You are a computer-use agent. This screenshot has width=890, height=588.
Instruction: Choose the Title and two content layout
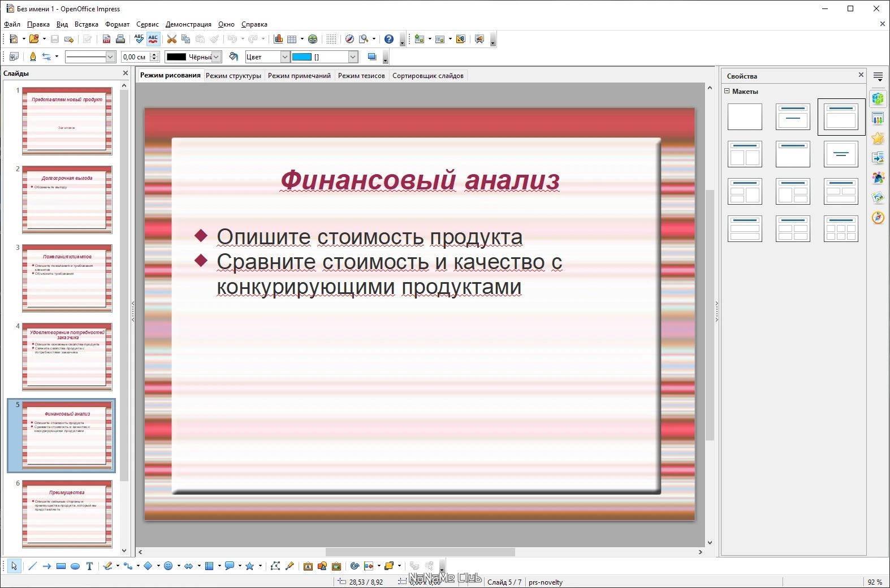745,154
